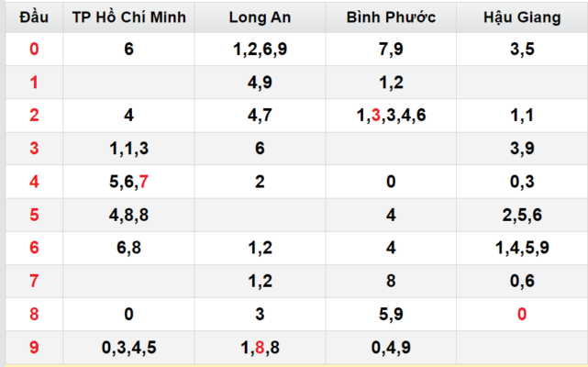
Task: Click Long An cell showing 1,2,6,9
Action: [x=260, y=50]
